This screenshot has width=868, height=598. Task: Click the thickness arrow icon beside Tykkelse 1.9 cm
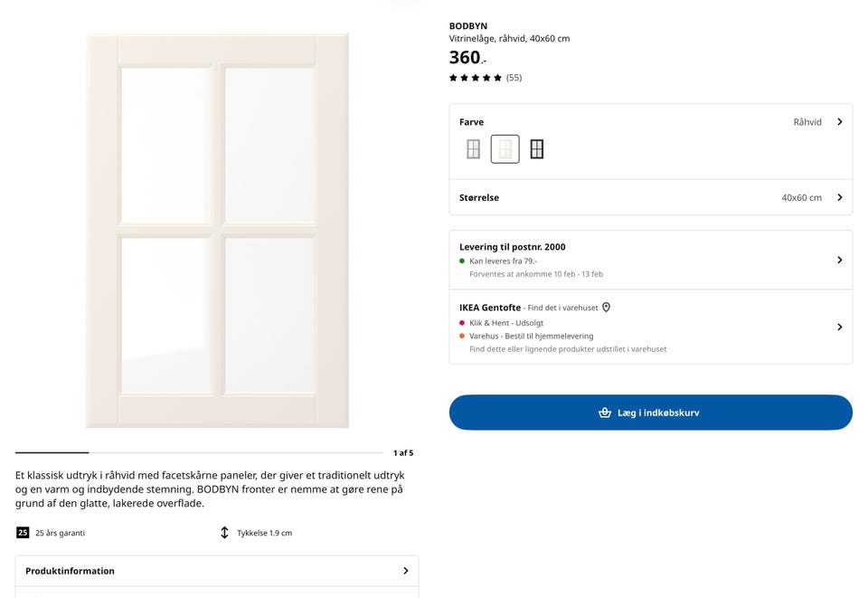click(224, 533)
